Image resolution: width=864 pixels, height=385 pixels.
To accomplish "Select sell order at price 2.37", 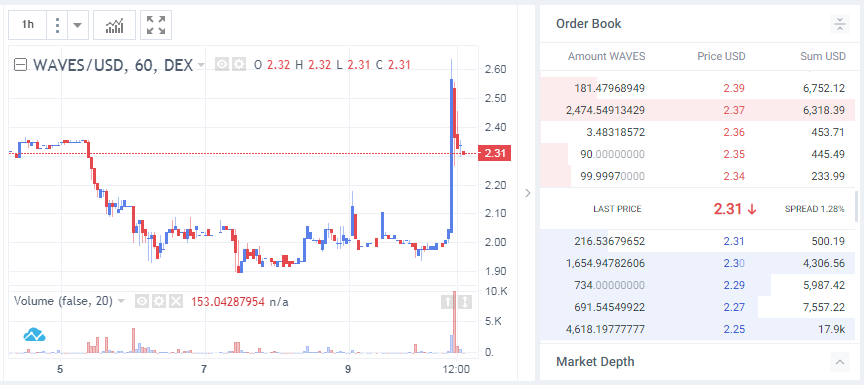I will (697, 110).
